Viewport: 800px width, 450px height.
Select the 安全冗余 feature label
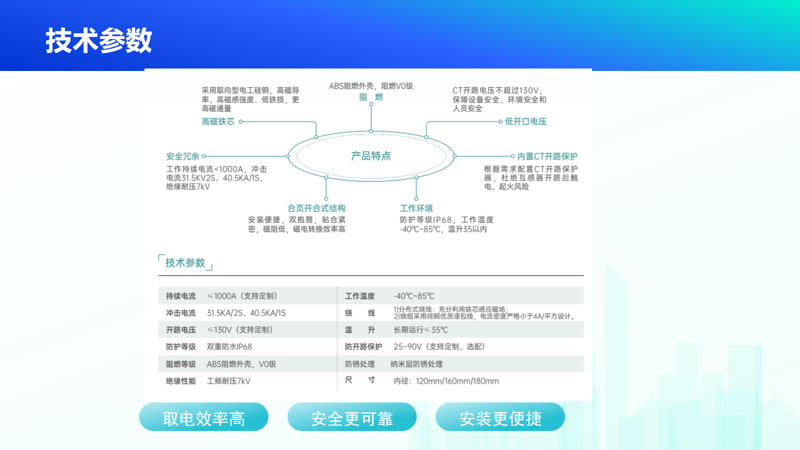coord(182,157)
